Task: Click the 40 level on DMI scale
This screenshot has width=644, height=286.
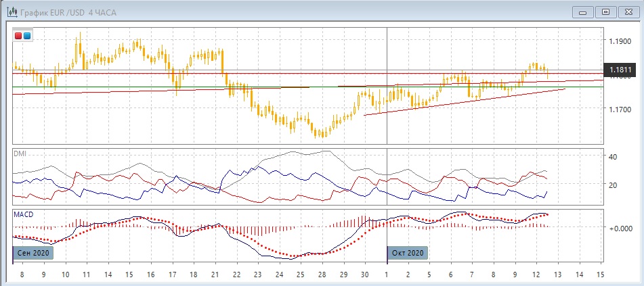Action: pos(613,157)
